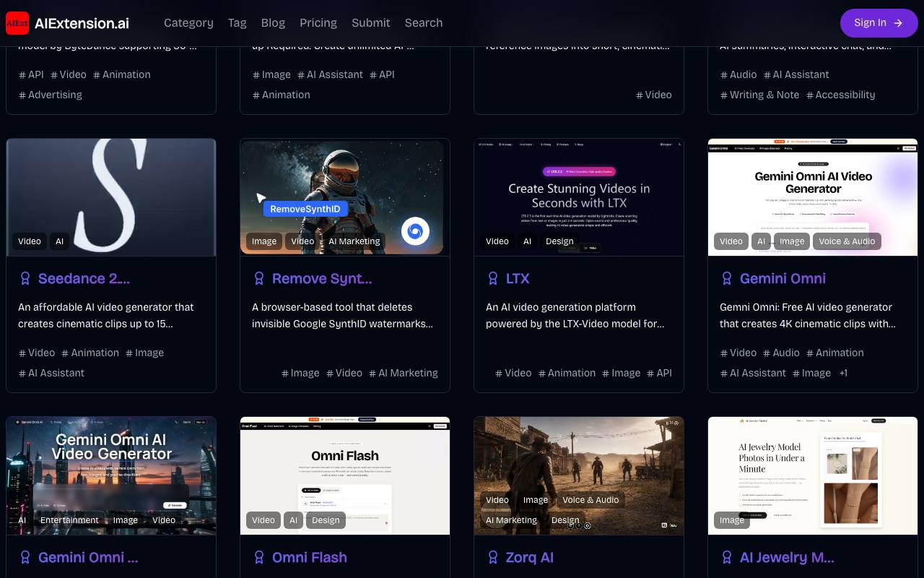Open the Zorq AI card title
Image resolution: width=924 pixels, height=578 pixels.
[x=530, y=557]
